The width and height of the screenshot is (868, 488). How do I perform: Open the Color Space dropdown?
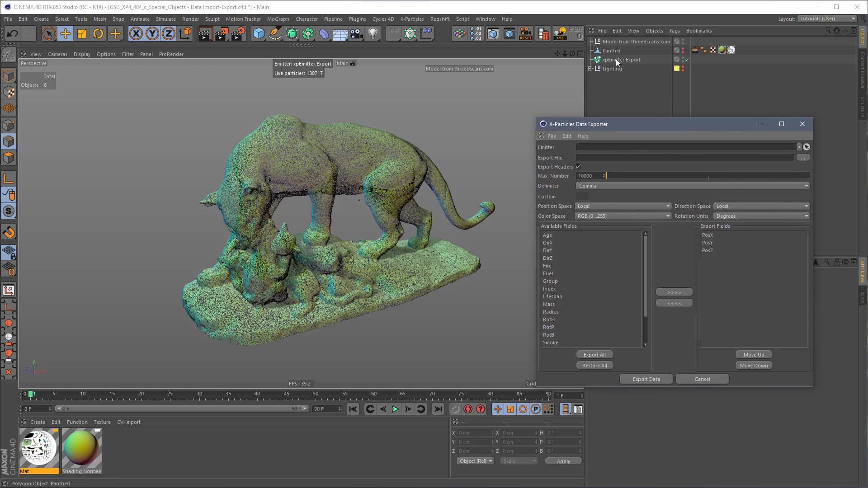pos(623,216)
